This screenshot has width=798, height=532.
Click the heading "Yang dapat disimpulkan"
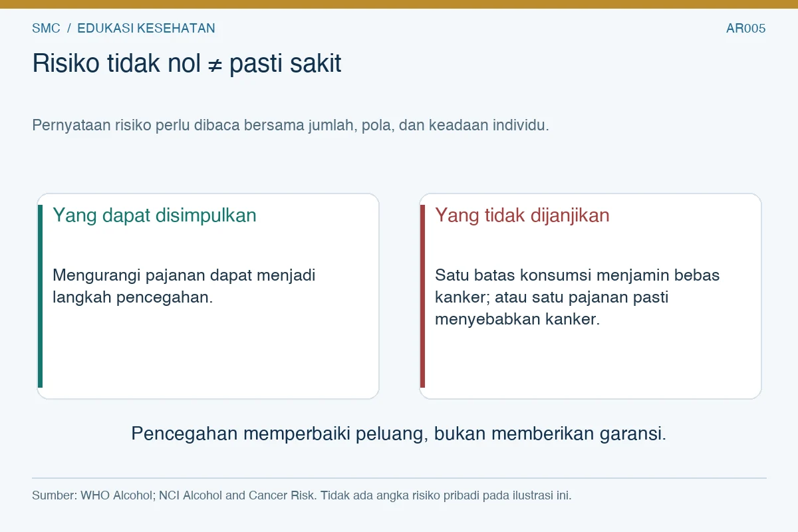pyautogui.click(x=154, y=215)
